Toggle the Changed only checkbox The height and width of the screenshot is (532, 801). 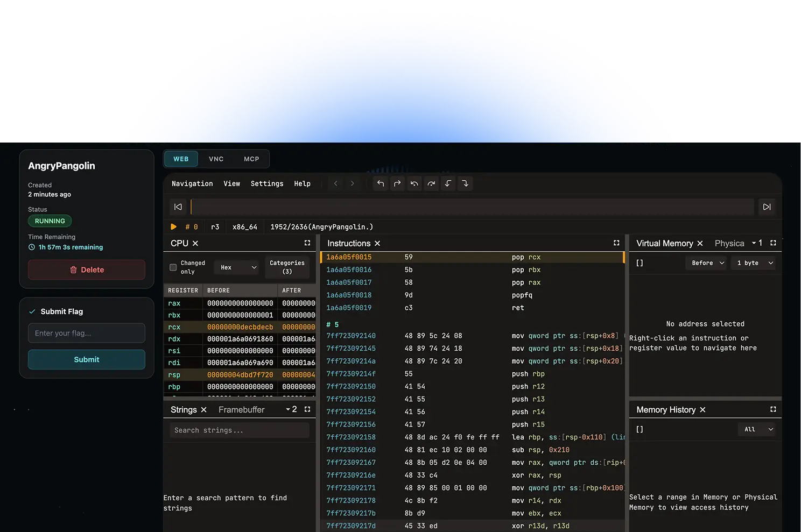pos(173,267)
